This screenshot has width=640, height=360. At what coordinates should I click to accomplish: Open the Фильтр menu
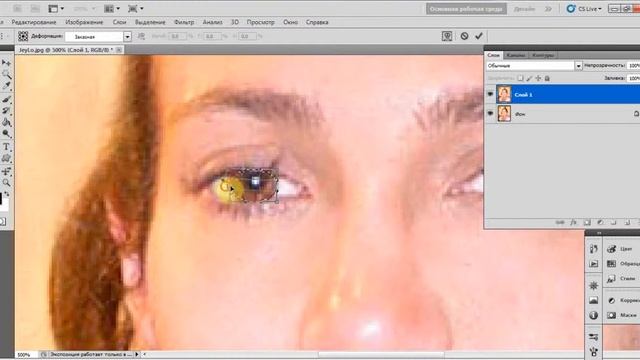pyautogui.click(x=184, y=22)
